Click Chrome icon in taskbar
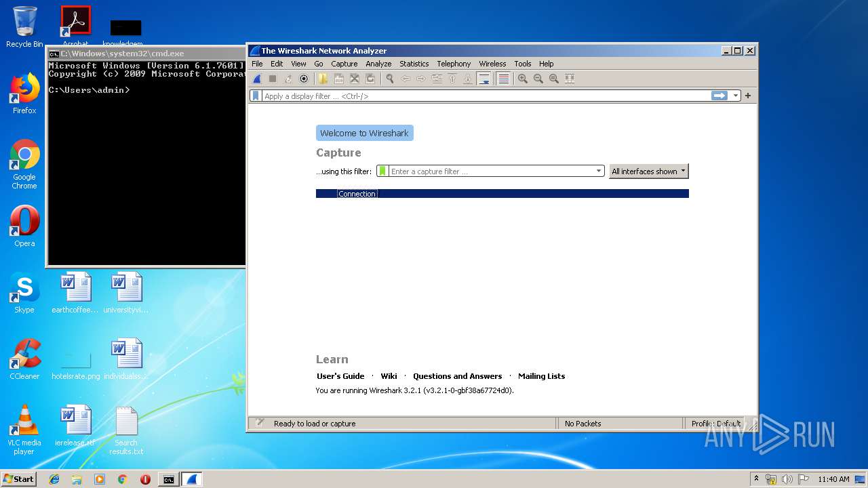 tap(122, 479)
